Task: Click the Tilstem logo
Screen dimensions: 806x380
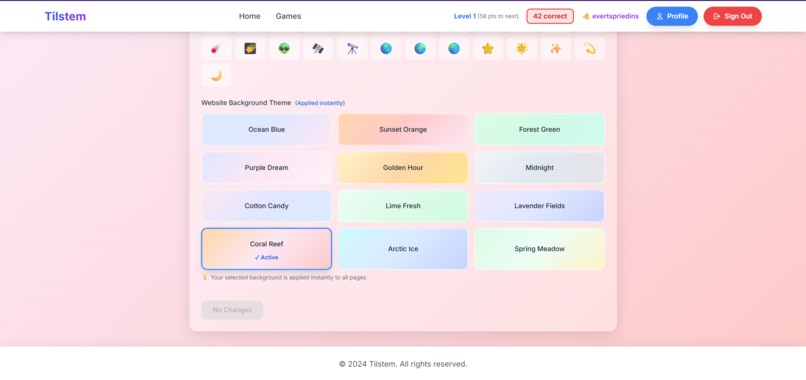Action: tap(65, 16)
